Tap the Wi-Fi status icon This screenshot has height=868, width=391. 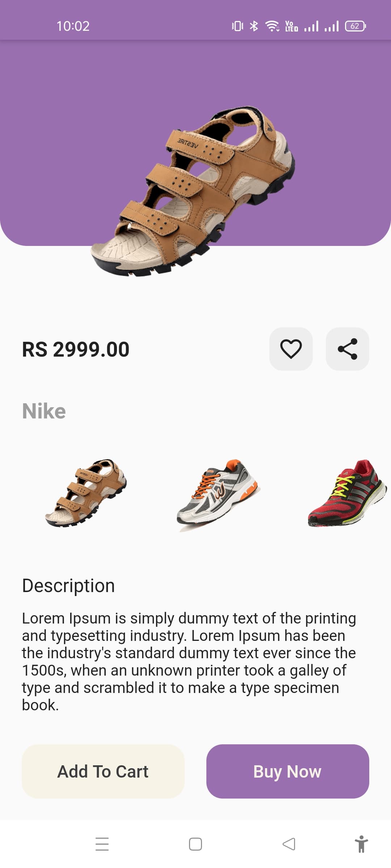point(272,26)
